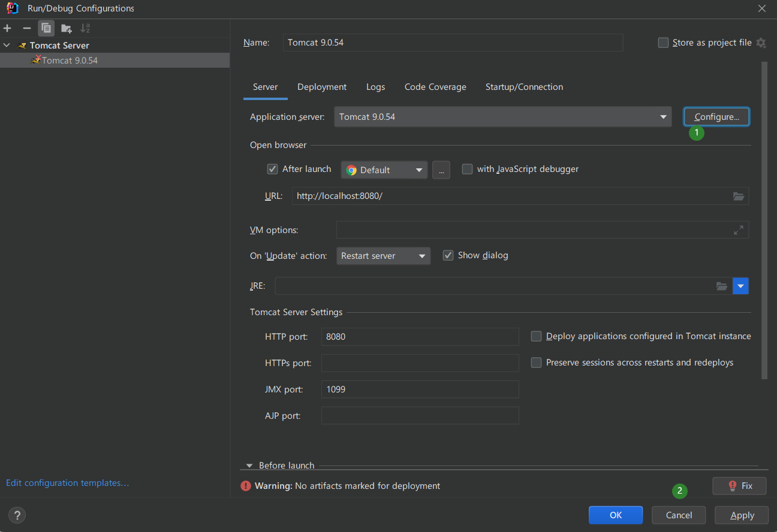Click browser ellipsis browse button
The image size is (777, 532).
pyautogui.click(x=441, y=170)
